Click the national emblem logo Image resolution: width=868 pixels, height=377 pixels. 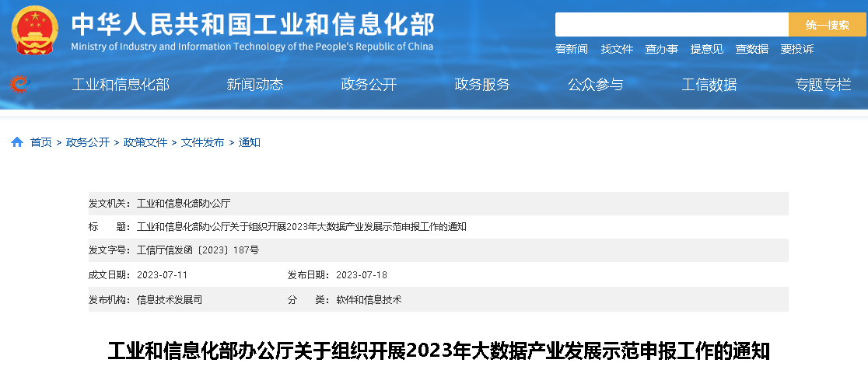coord(34,29)
